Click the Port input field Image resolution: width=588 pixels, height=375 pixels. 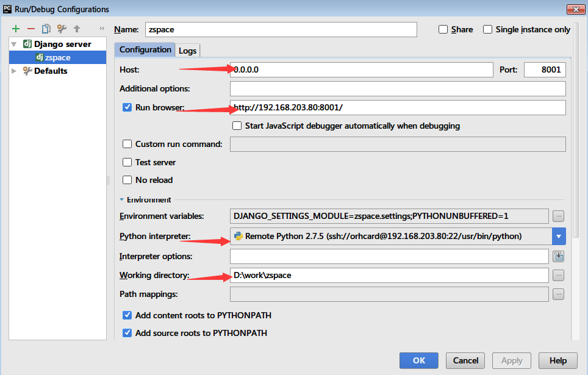point(544,70)
